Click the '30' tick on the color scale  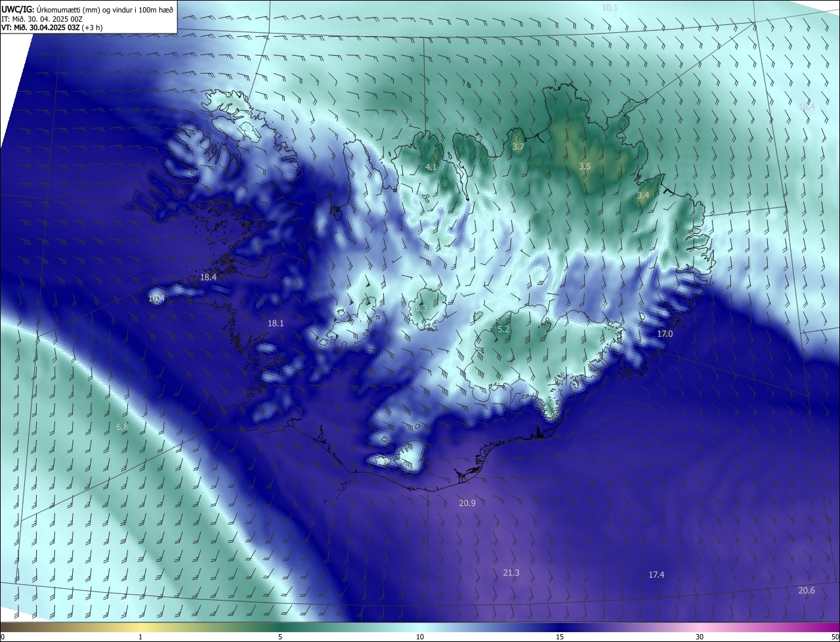700,637
